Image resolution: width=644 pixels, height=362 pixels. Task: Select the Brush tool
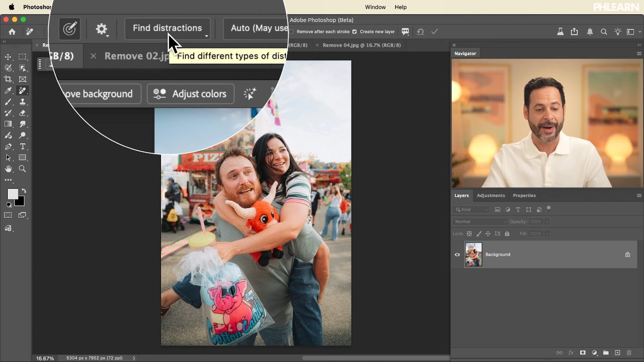pos(8,102)
